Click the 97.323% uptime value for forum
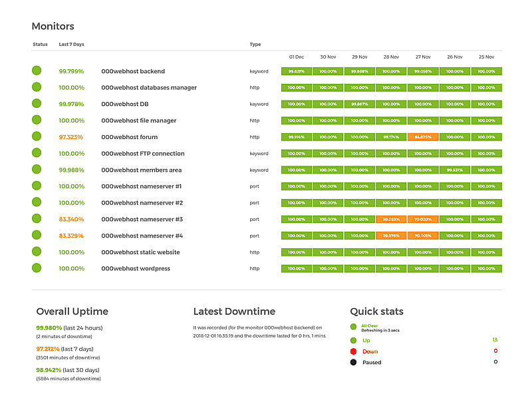Image resolution: width=532 pixels, height=406 pixels. 71,137
